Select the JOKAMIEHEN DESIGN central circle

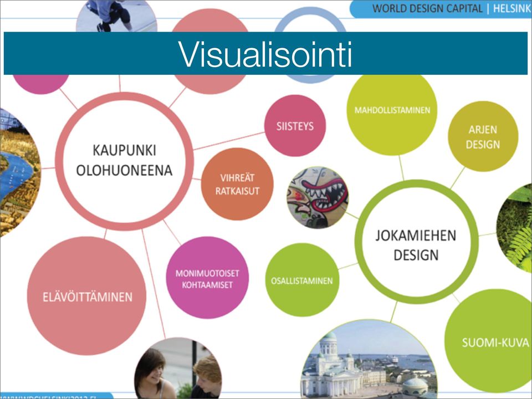click(416, 242)
